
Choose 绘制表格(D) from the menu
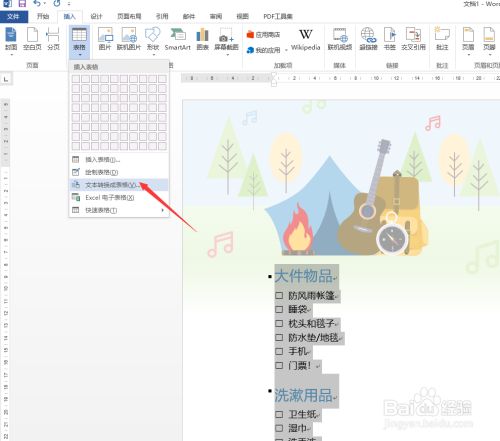coord(119,172)
